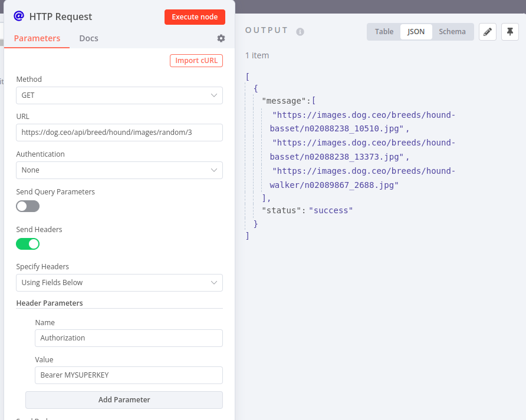
Task: Open the Specify Headers dropdown
Action: 119,283
